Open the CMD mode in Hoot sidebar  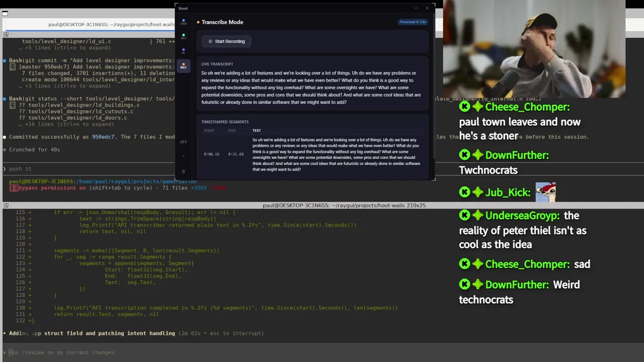click(x=184, y=22)
